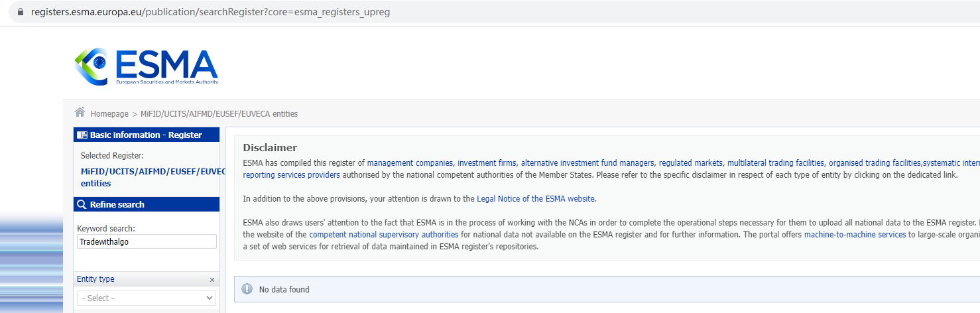Viewport: 980px width, 313px height.
Task: Click the Selected Register label
Action: pos(112,156)
